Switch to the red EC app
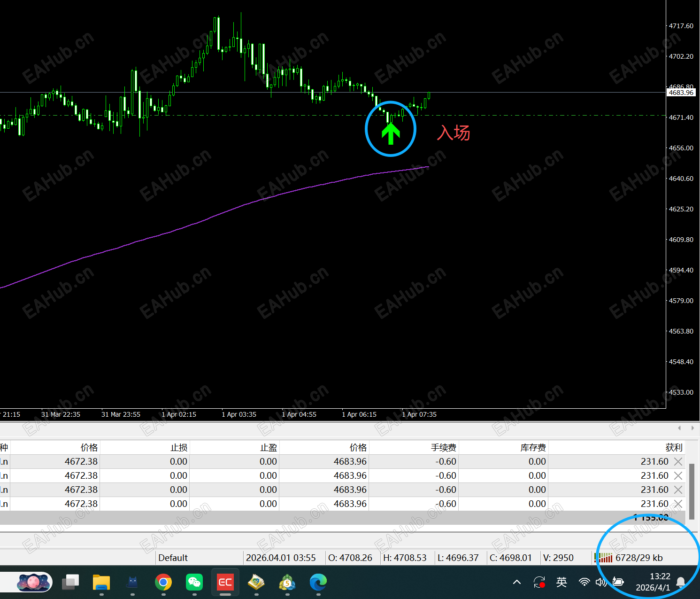The height and width of the screenshot is (599, 700). (x=225, y=583)
